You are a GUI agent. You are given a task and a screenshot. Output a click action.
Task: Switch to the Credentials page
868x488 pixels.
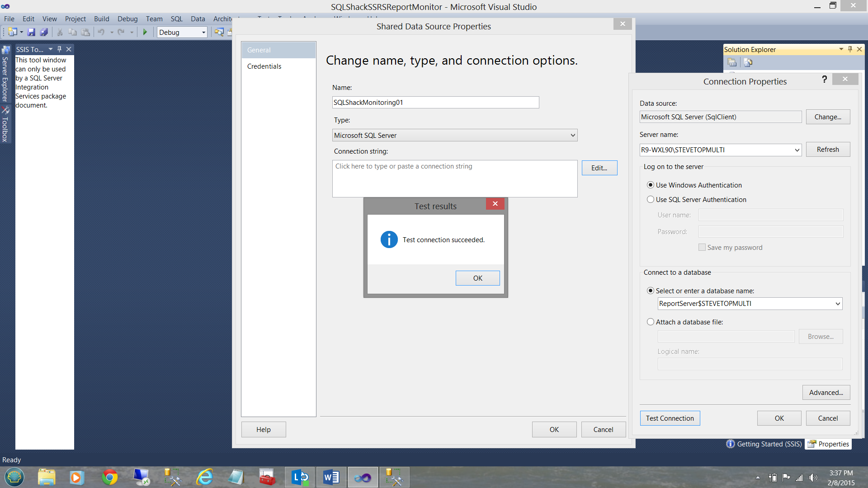click(264, 66)
